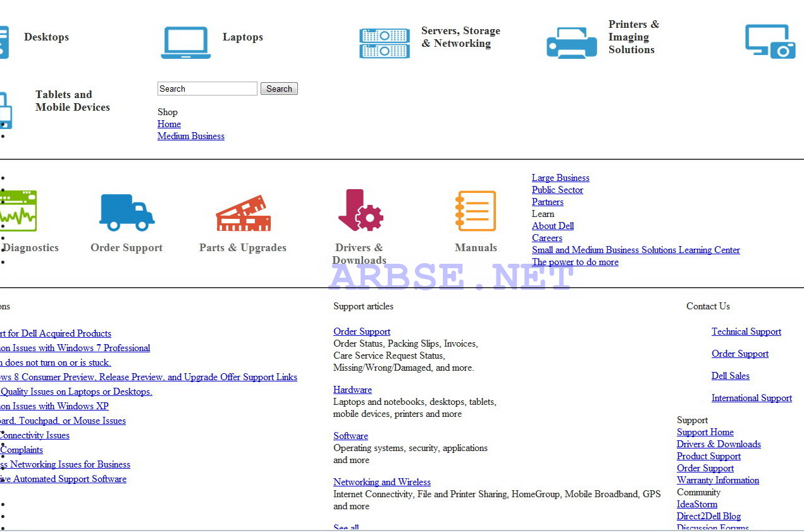Open Quality Issues on Laptops or Desktops link
Image resolution: width=804 pixels, height=532 pixels.
coord(76,392)
